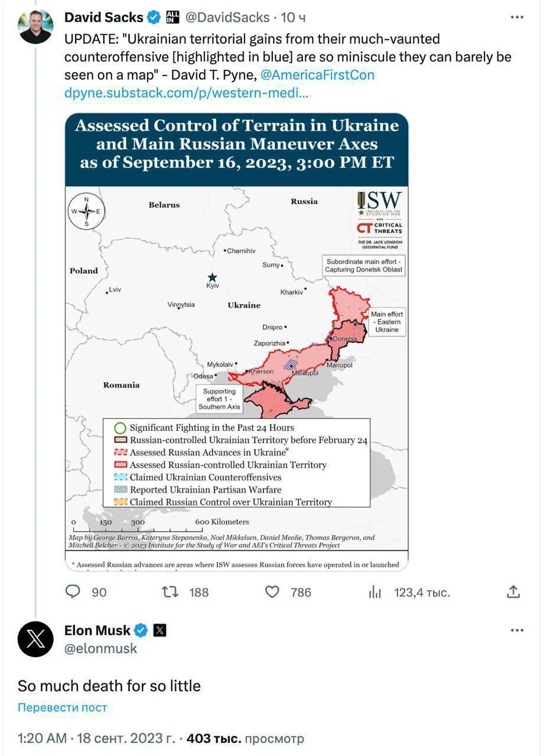Click the reply icon under David Sacks' post

(x=73, y=591)
